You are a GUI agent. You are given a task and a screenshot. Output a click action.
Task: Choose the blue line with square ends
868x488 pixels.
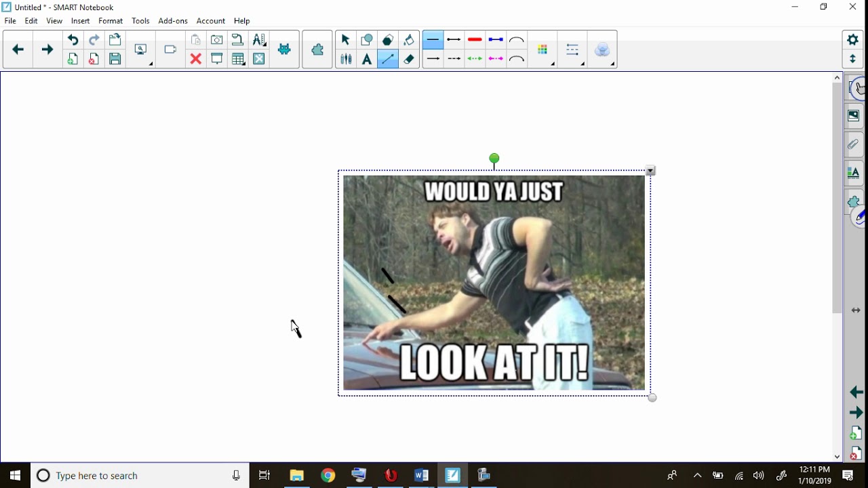(x=496, y=40)
